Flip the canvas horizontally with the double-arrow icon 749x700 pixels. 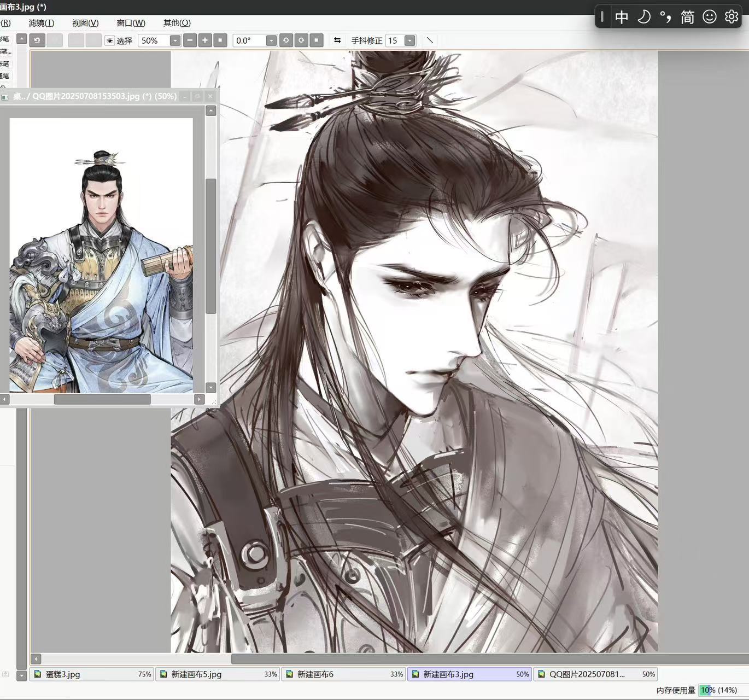(337, 40)
